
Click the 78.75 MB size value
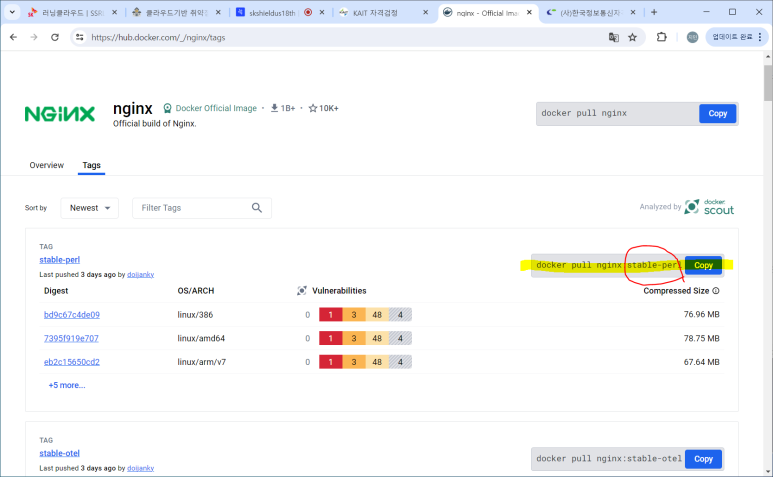coord(702,339)
